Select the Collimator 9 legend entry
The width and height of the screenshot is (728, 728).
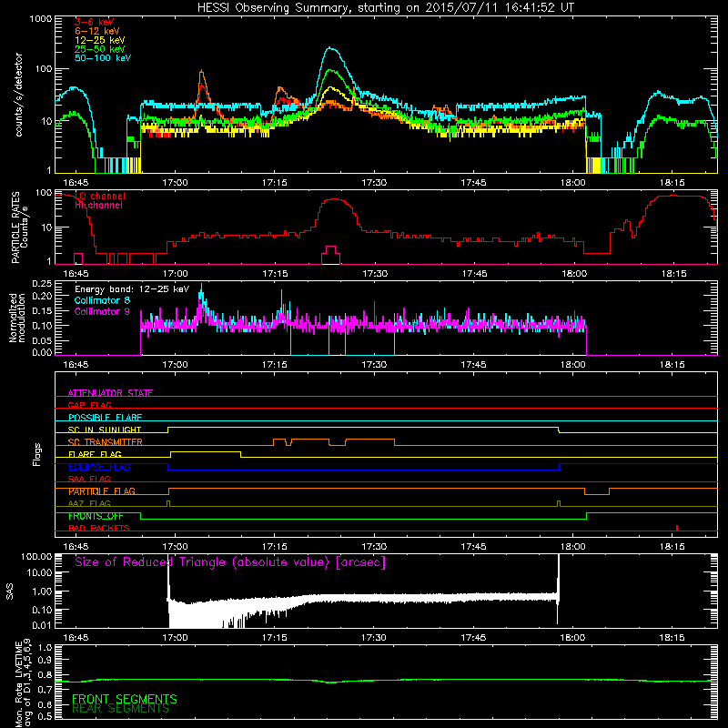coord(103,311)
